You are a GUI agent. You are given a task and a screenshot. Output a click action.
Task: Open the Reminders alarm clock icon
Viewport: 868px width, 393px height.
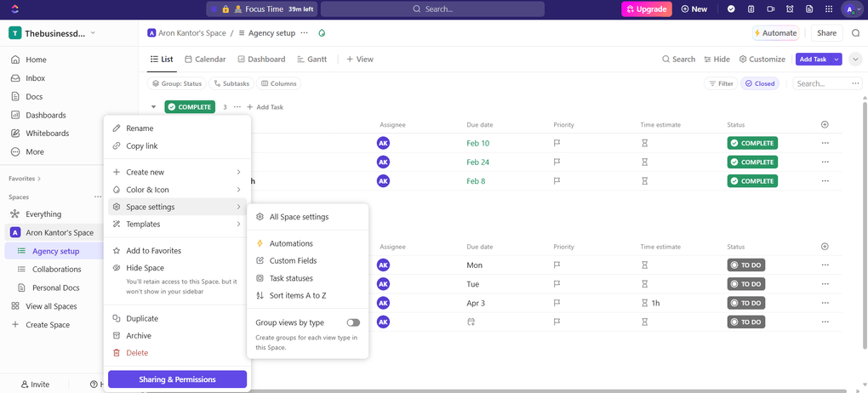[x=790, y=9]
